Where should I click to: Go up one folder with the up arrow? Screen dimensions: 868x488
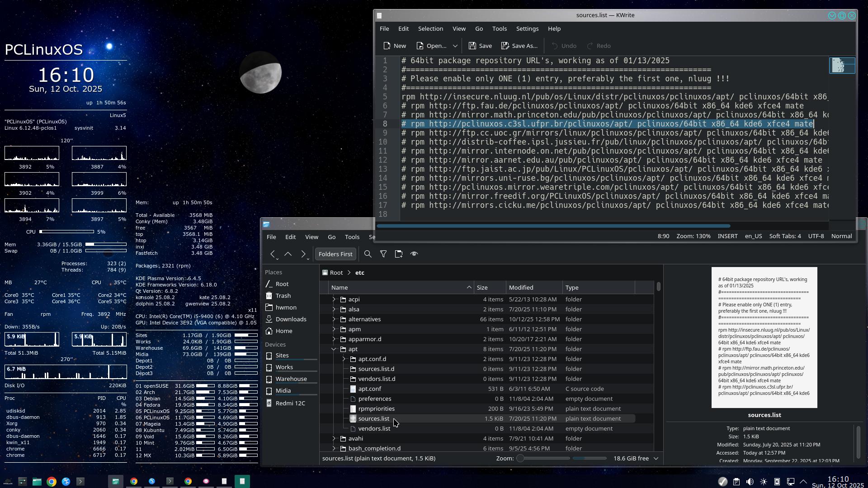(x=288, y=254)
